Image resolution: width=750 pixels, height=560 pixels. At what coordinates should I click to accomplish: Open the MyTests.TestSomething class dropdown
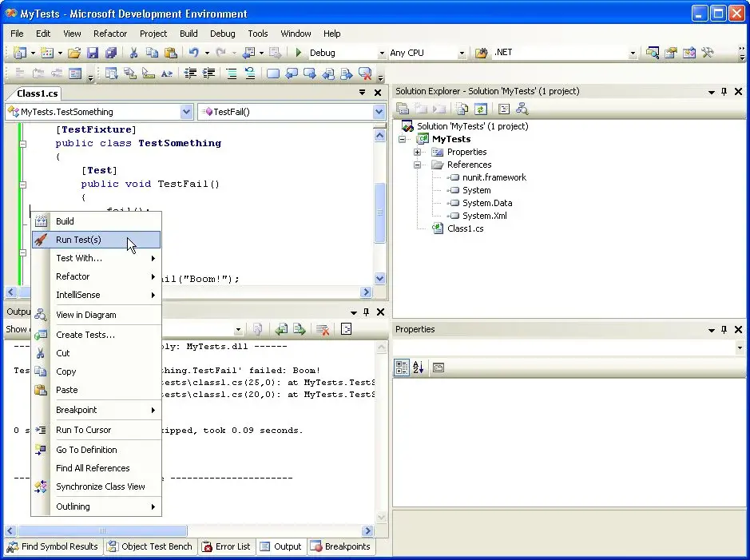click(x=187, y=112)
